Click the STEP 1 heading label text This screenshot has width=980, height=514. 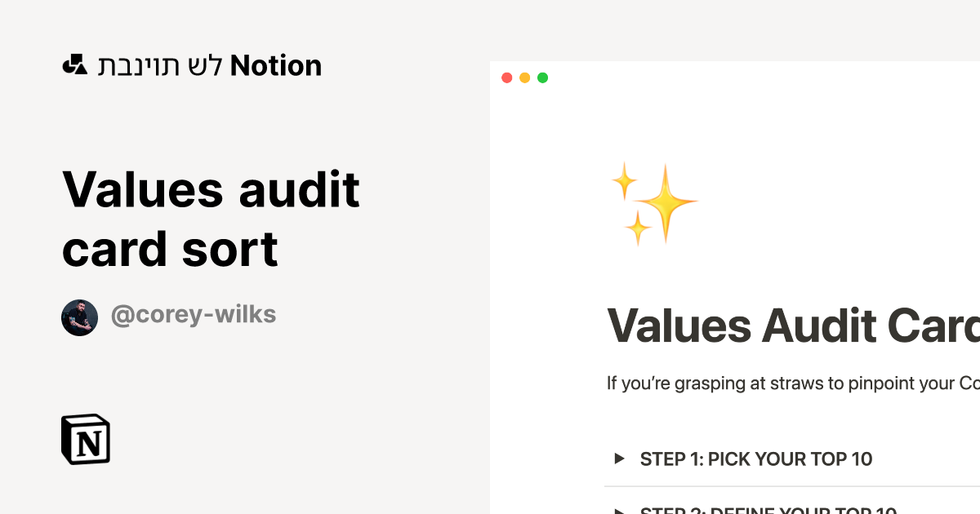coord(755,459)
